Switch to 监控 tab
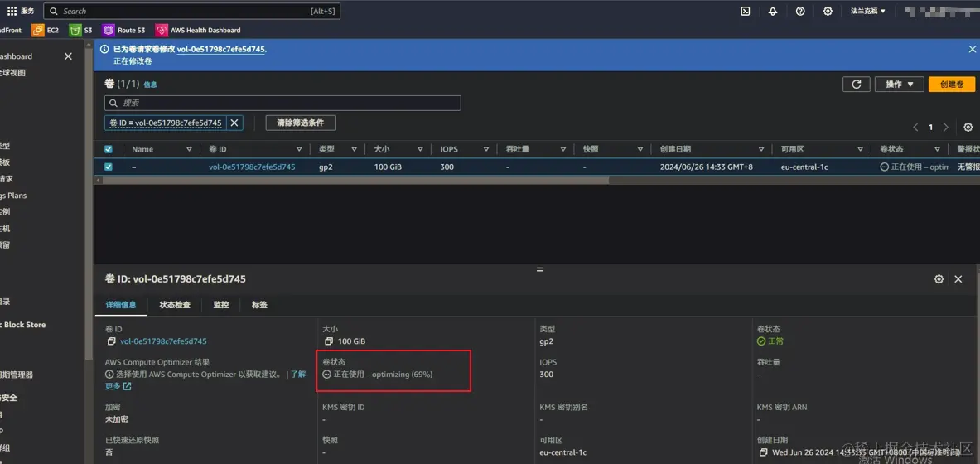Screen dimensions: 980x464 pyautogui.click(x=220, y=305)
